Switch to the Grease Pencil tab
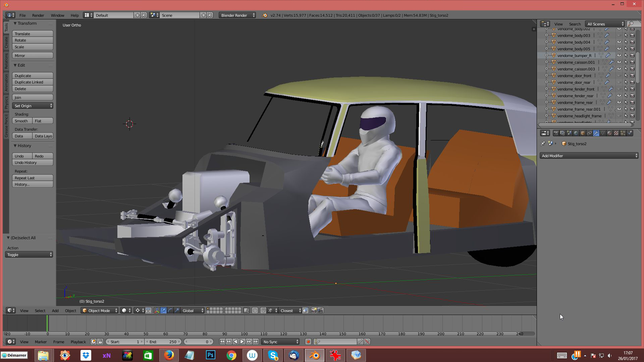The width and height of the screenshot is (644, 362). [6, 125]
